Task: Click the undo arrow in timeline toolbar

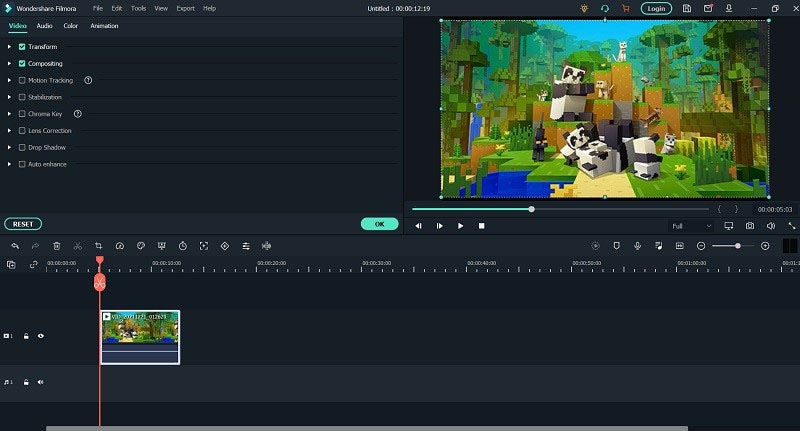Action: pyautogui.click(x=15, y=246)
